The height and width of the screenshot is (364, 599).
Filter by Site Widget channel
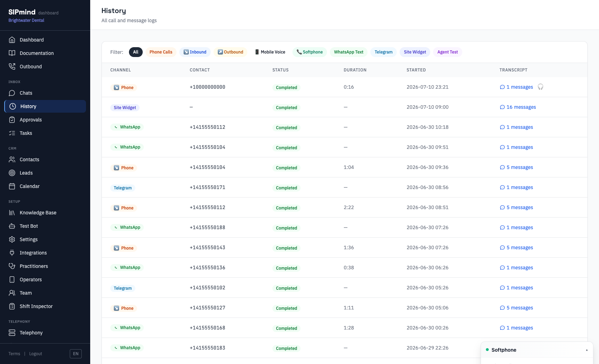click(415, 52)
